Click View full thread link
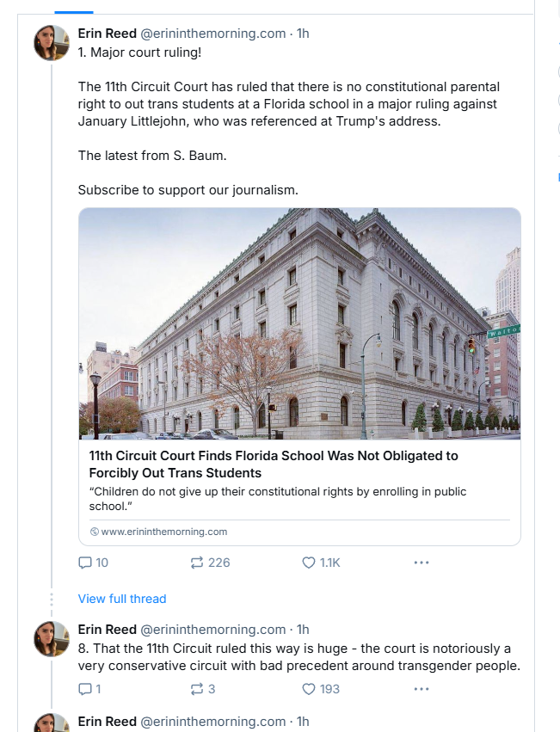Image resolution: width=560 pixels, height=732 pixels. tap(122, 599)
